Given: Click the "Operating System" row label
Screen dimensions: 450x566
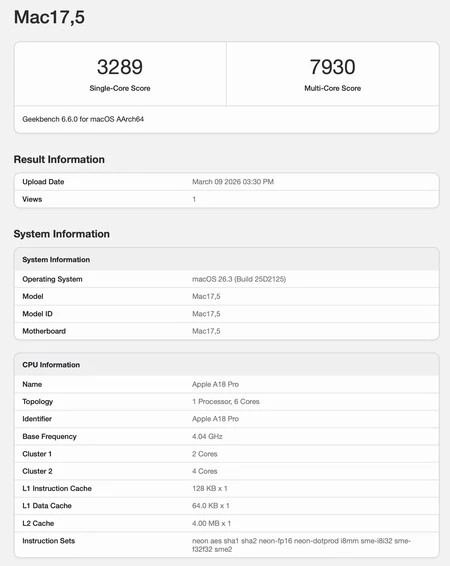Looking at the screenshot, I should (52, 279).
